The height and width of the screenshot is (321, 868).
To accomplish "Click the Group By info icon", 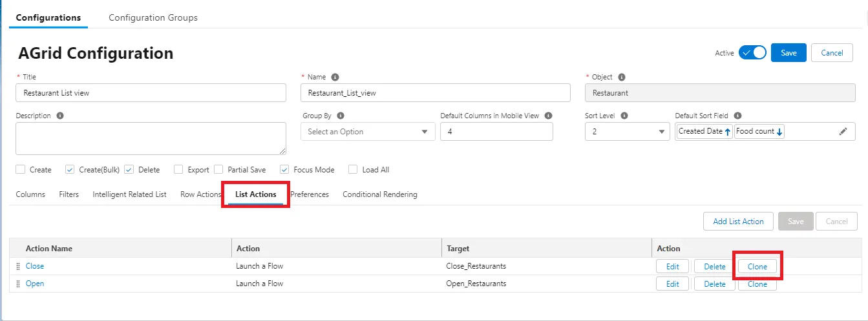I will coord(341,116).
